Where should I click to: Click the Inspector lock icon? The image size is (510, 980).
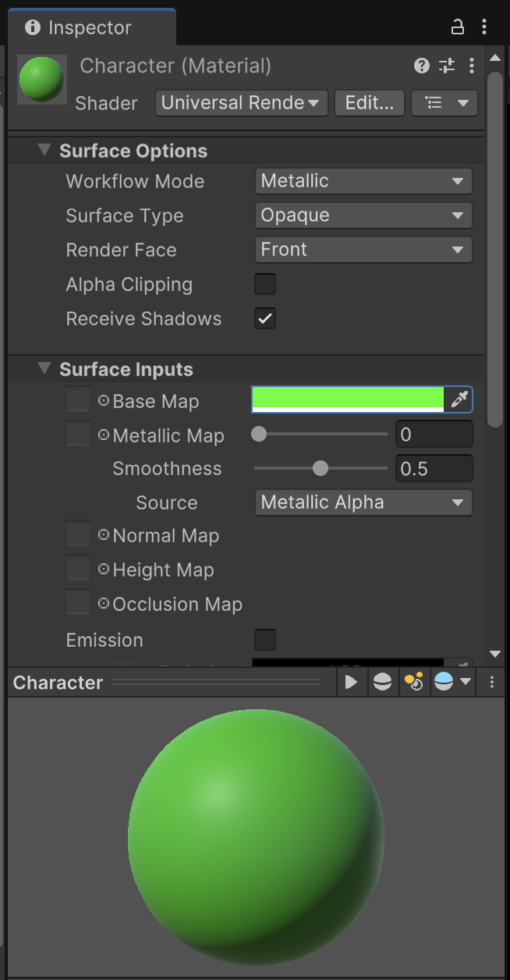458,27
